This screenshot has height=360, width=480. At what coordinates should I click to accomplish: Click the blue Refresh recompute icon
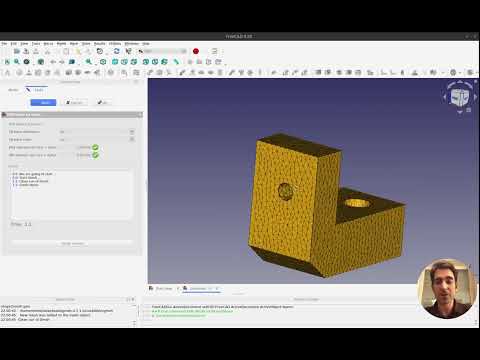[116, 51]
